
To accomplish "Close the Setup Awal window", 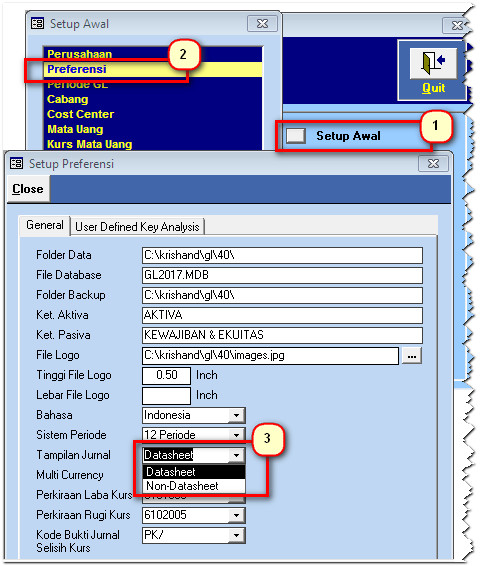I will point(262,24).
